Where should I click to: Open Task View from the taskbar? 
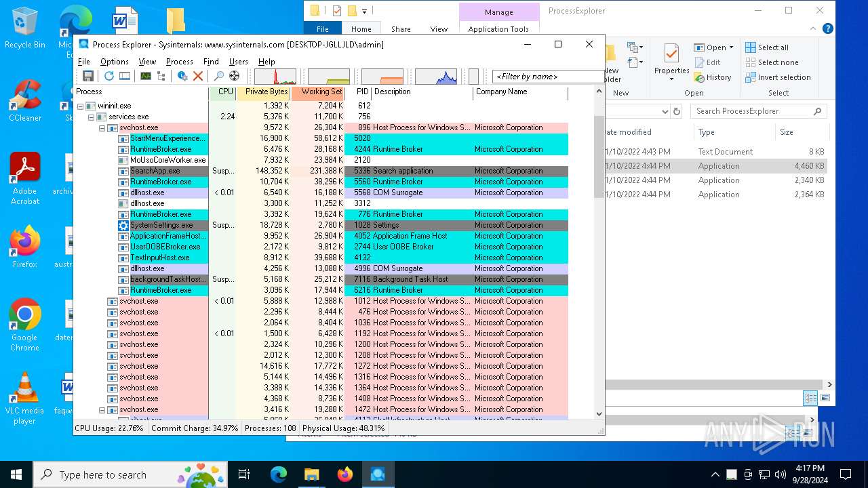(244, 474)
